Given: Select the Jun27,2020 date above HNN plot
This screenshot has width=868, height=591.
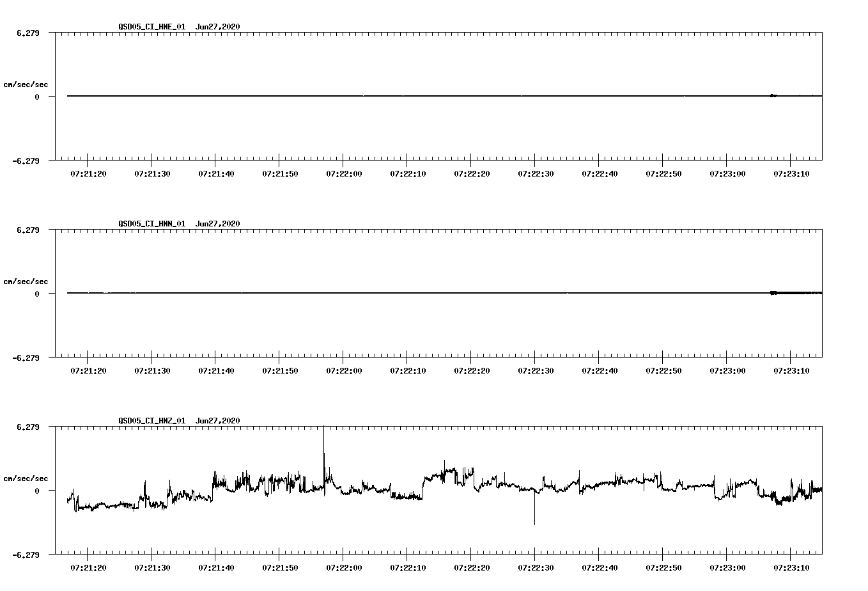Looking at the screenshot, I should tap(218, 224).
